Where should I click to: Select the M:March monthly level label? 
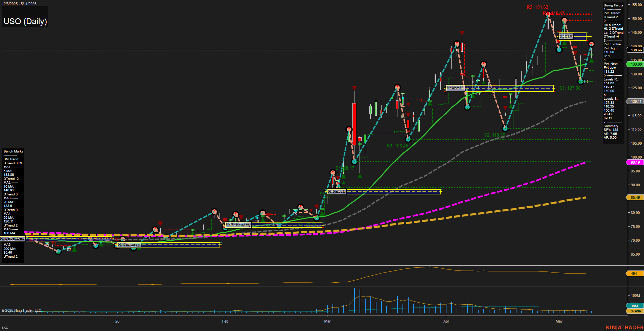337,191
